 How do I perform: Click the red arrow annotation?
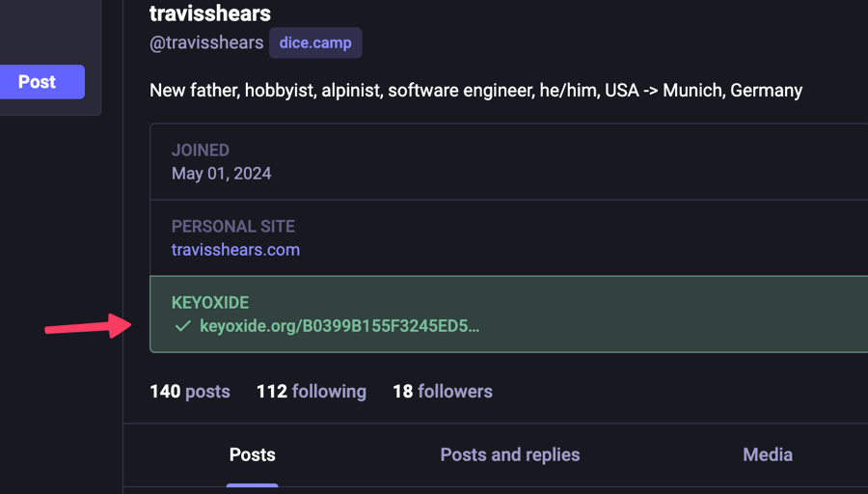pyautogui.click(x=89, y=326)
